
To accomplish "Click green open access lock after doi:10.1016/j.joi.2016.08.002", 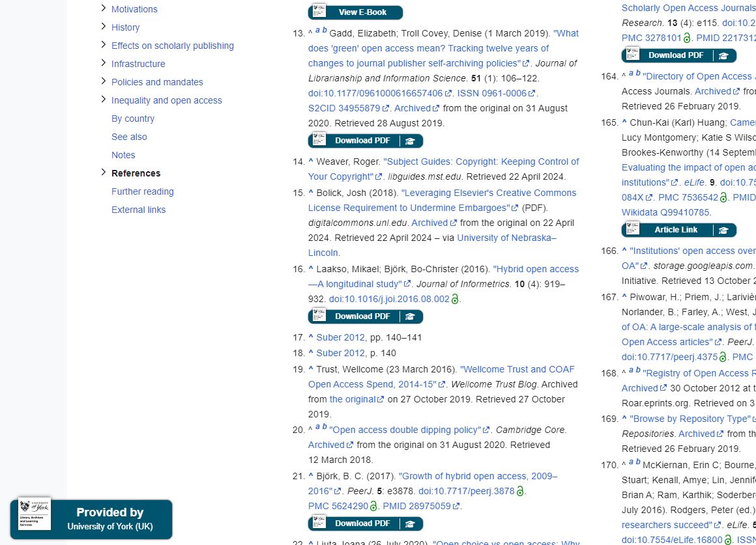I will click(x=455, y=300).
